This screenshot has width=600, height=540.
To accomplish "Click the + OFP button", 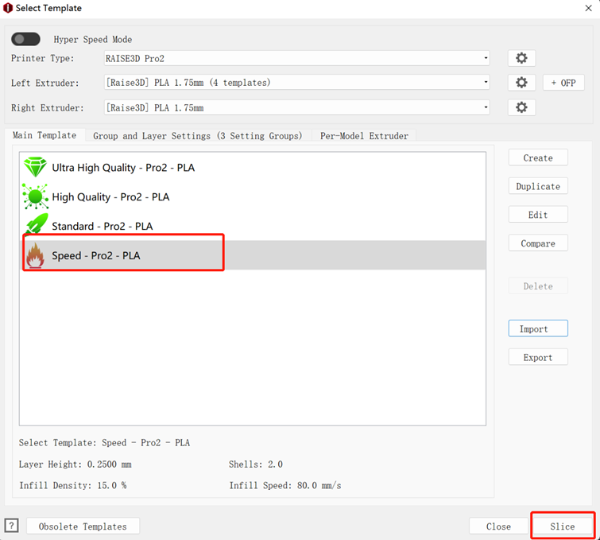I will click(x=564, y=83).
